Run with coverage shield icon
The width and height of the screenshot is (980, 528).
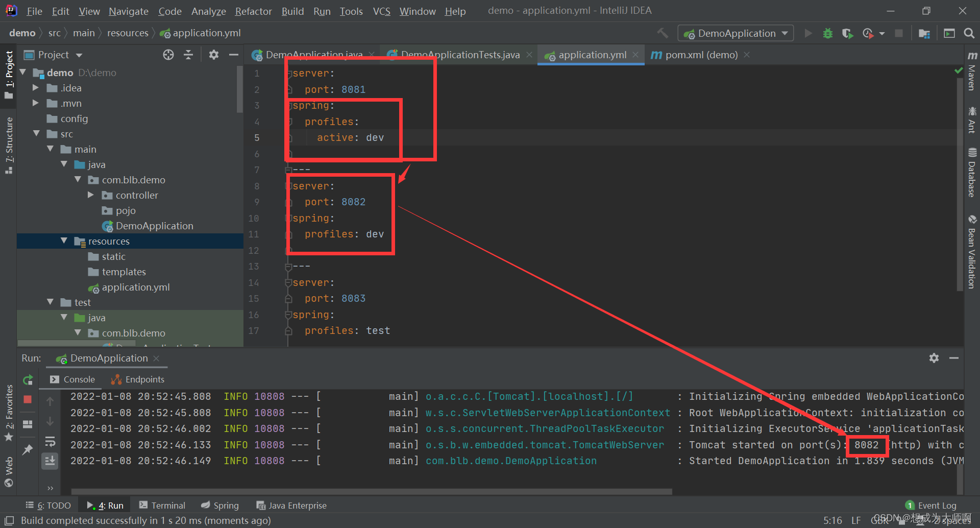pos(847,33)
